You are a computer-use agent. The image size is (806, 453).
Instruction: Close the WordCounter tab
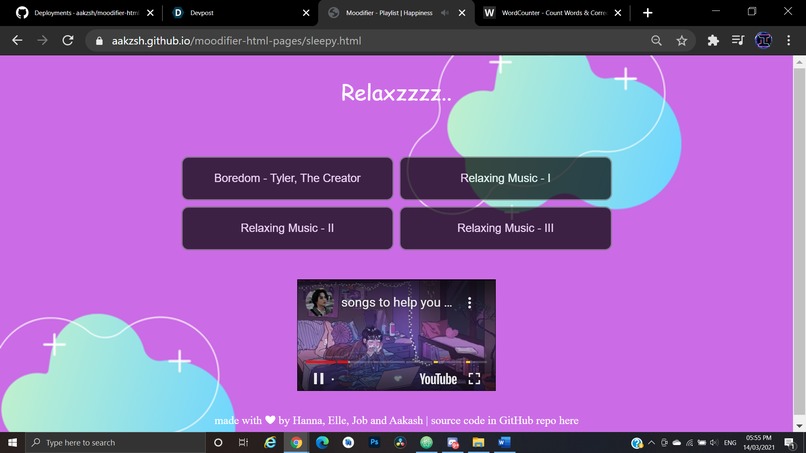[x=617, y=13]
